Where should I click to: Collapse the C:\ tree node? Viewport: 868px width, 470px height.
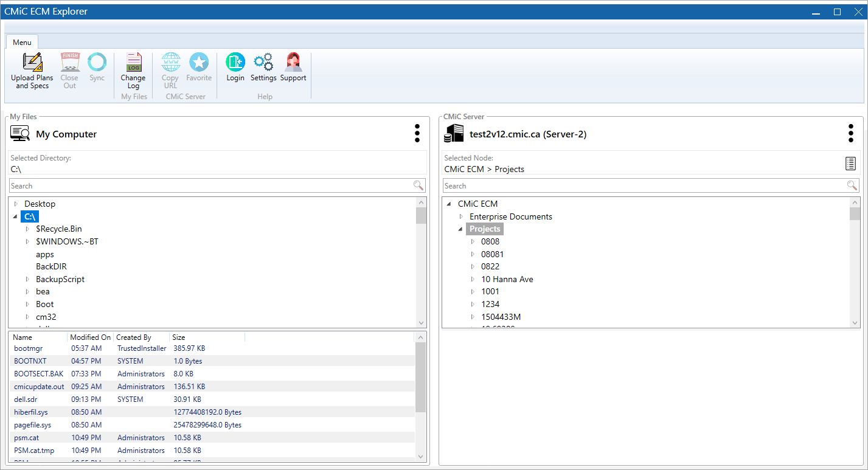coord(15,216)
